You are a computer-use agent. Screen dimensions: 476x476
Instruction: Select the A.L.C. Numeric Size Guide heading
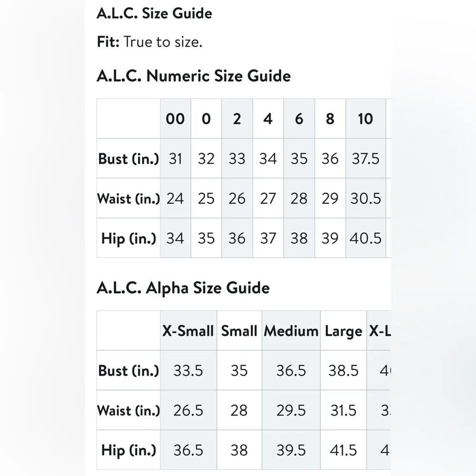point(193,76)
